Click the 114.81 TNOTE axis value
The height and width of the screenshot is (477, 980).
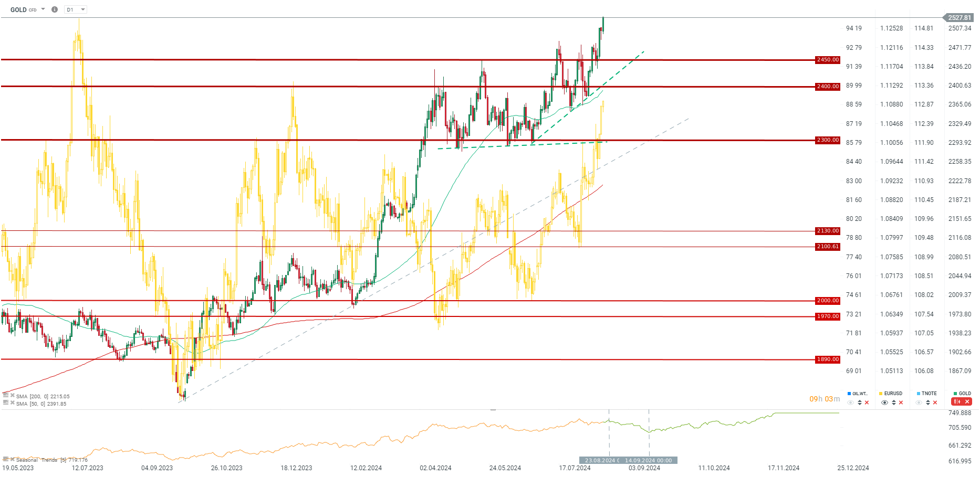point(924,28)
